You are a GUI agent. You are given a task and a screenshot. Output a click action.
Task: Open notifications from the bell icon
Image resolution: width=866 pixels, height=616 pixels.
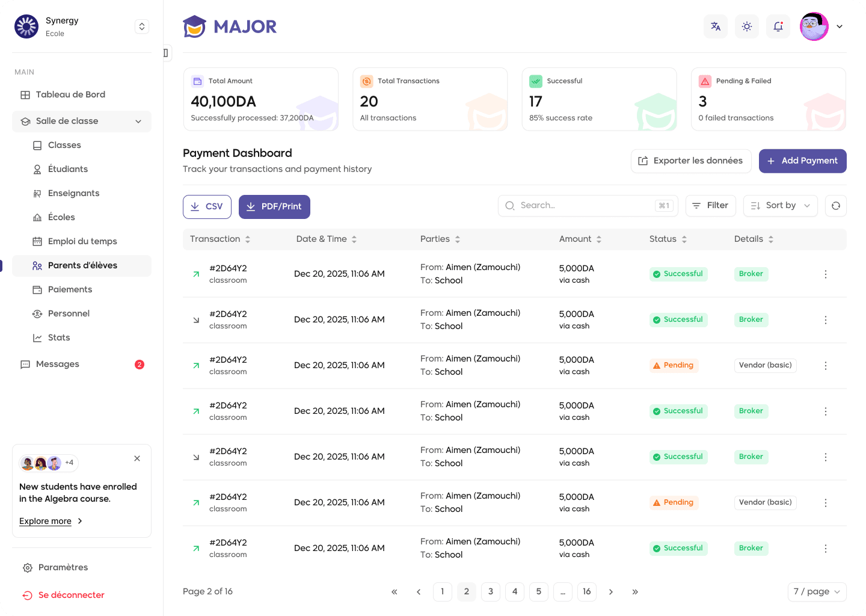point(778,26)
